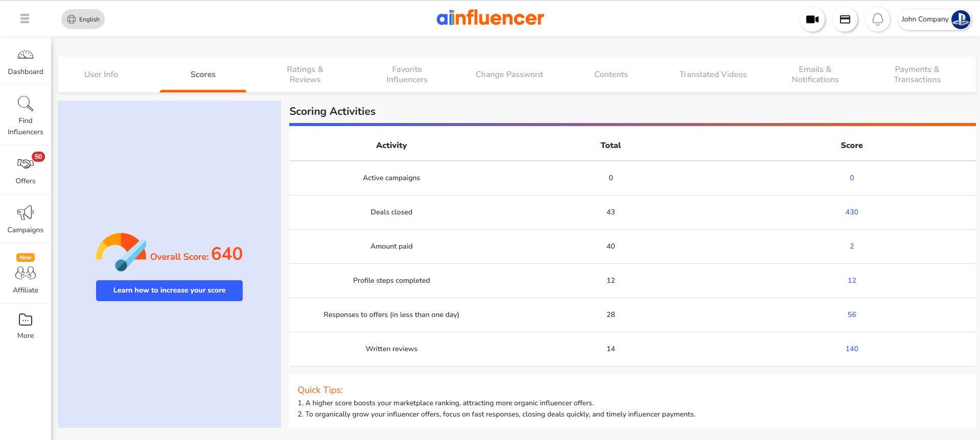Screen dimensions: 980x440
Task: Click the Quick Tips heading
Action: pyautogui.click(x=320, y=390)
